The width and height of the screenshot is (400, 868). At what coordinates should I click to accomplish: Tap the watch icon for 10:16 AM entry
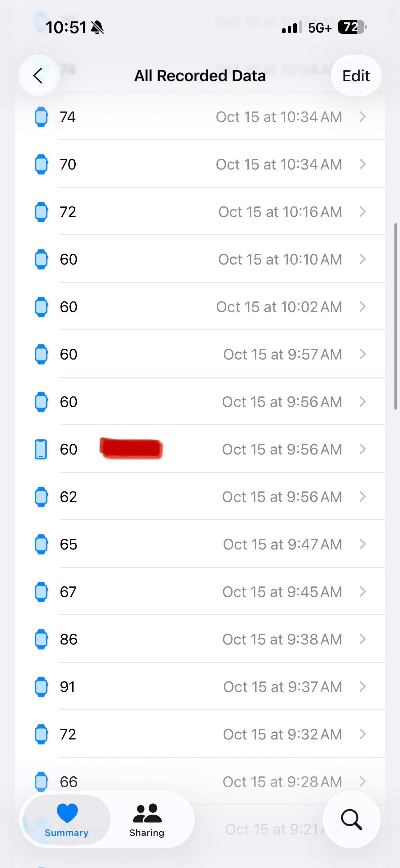[41, 212]
